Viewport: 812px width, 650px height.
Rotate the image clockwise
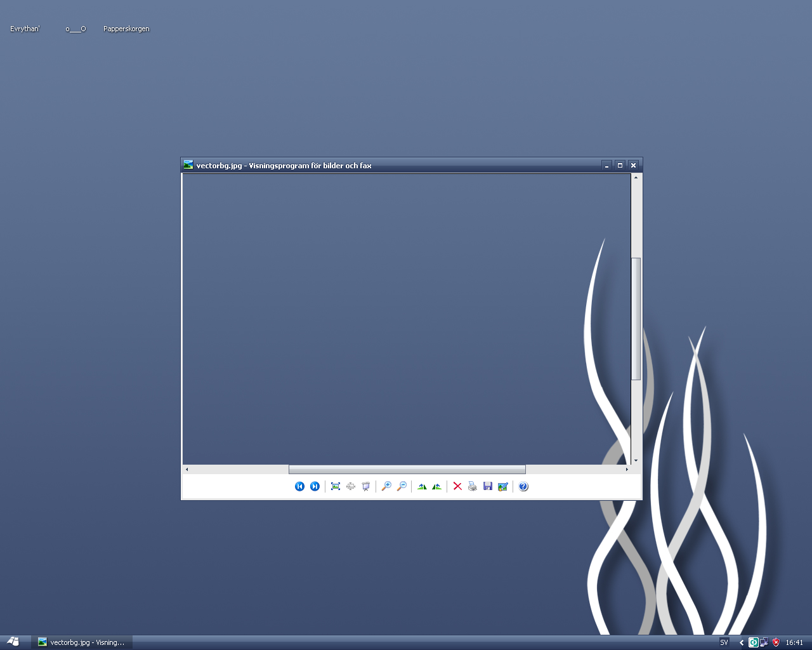[x=422, y=486]
